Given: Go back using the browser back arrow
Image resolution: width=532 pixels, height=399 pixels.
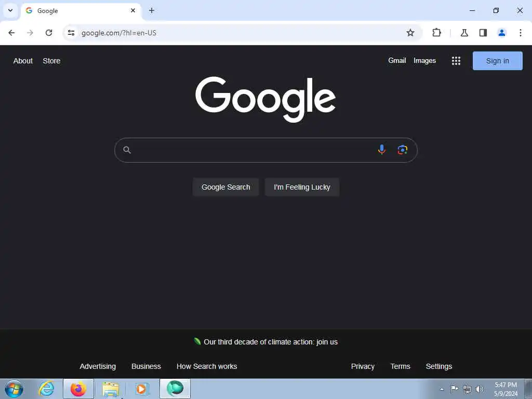Looking at the screenshot, I should [x=11, y=33].
